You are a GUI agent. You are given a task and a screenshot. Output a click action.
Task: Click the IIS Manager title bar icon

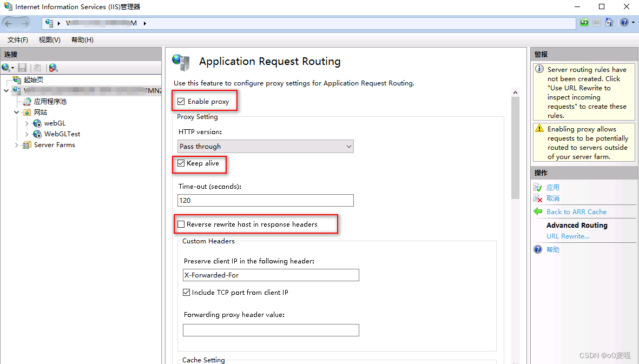8,6
